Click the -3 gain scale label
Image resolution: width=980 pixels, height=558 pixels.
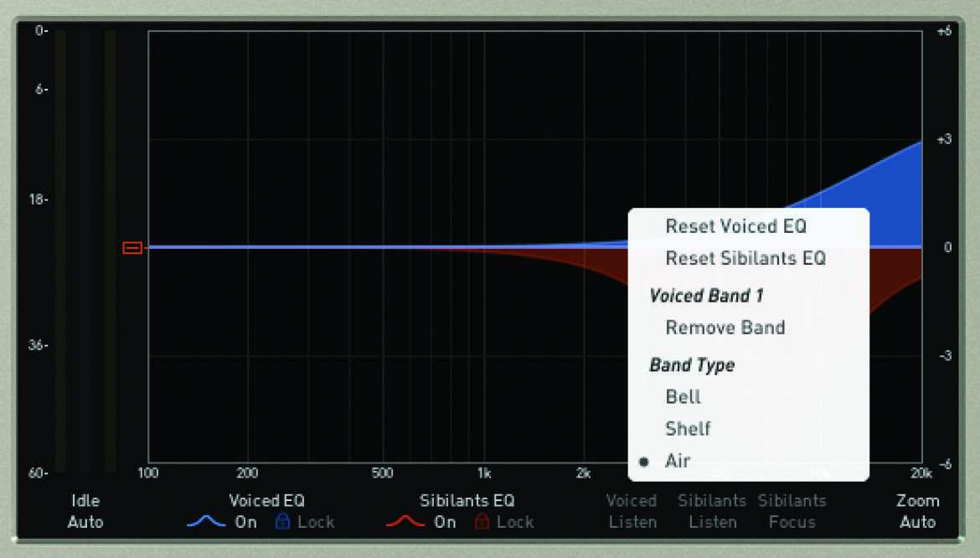[x=946, y=355]
